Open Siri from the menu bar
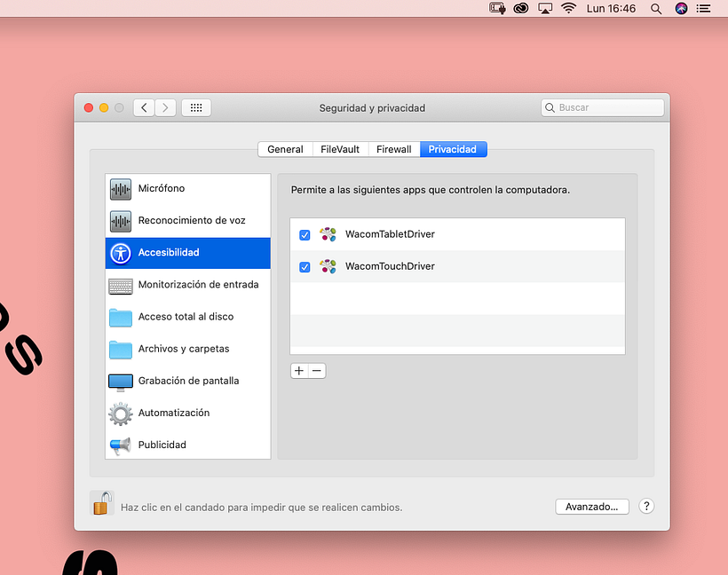728x575 pixels. point(681,8)
